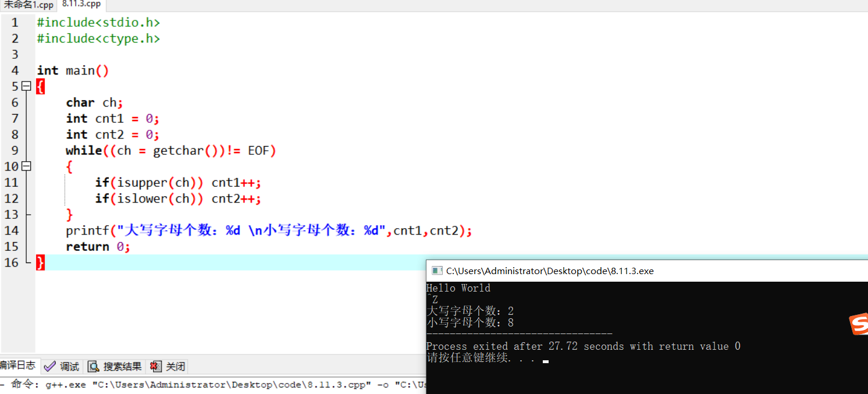Collapse the main function fold at line 5

tap(26, 86)
